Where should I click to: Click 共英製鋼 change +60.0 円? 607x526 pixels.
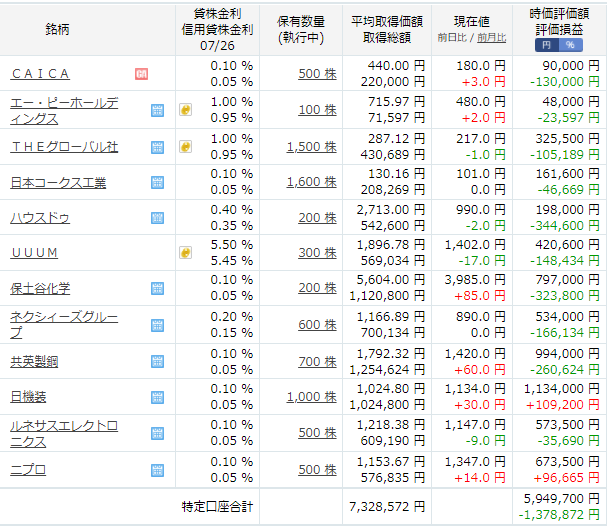[x=480, y=370]
